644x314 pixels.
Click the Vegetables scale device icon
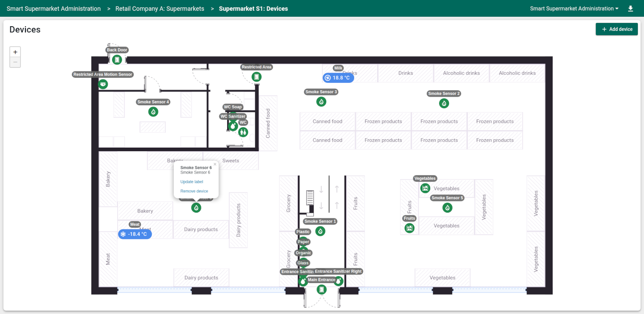point(425,188)
